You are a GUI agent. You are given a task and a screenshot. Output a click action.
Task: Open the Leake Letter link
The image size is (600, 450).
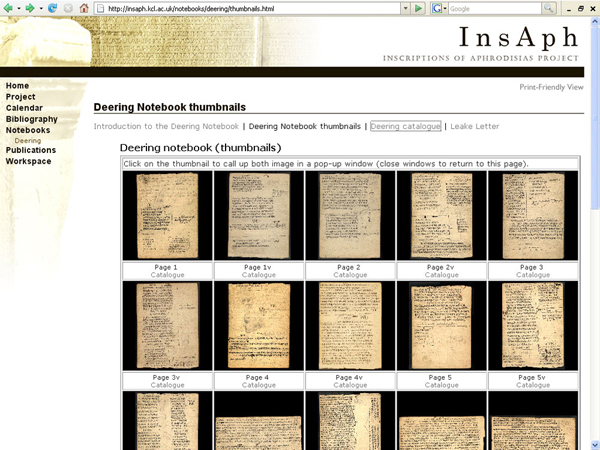click(x=474, y=127)
